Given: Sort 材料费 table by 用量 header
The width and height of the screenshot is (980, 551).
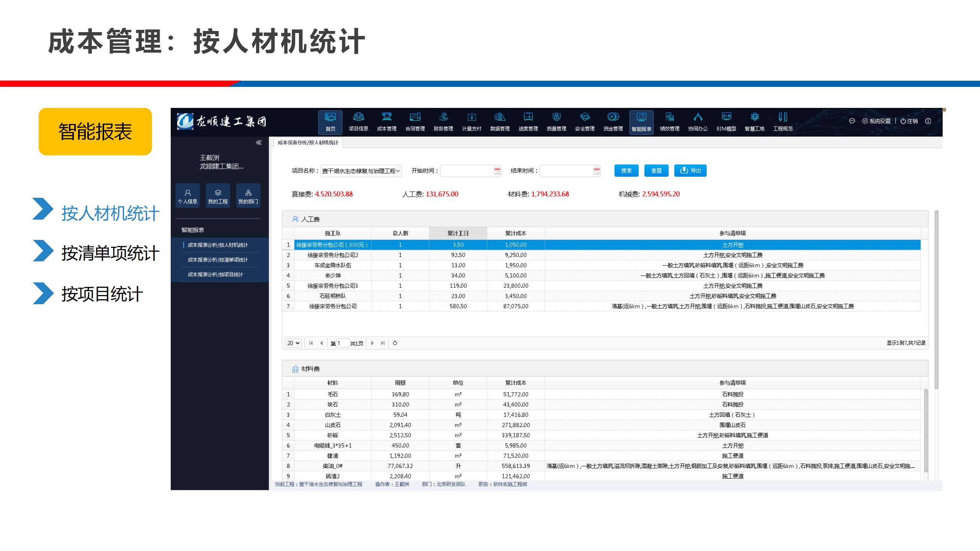Looking at the screenshot, I should coord(400,383).
